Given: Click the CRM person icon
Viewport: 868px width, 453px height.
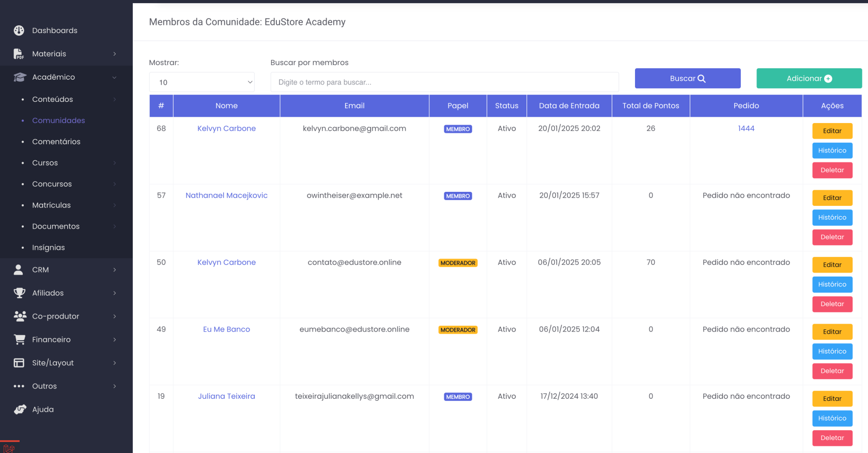Looking at the screenshot, I should [x=19, y=269].
